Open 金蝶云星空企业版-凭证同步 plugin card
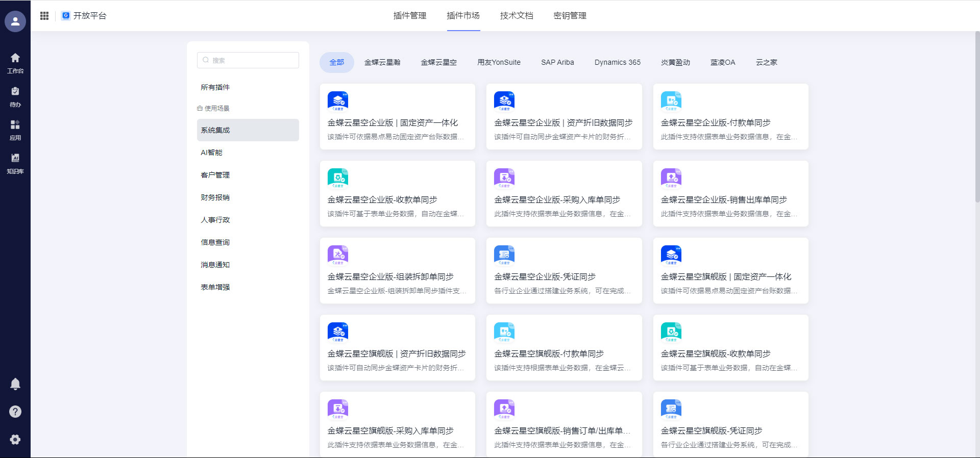This screenshot has width=980, height=458. click(563, 271)
